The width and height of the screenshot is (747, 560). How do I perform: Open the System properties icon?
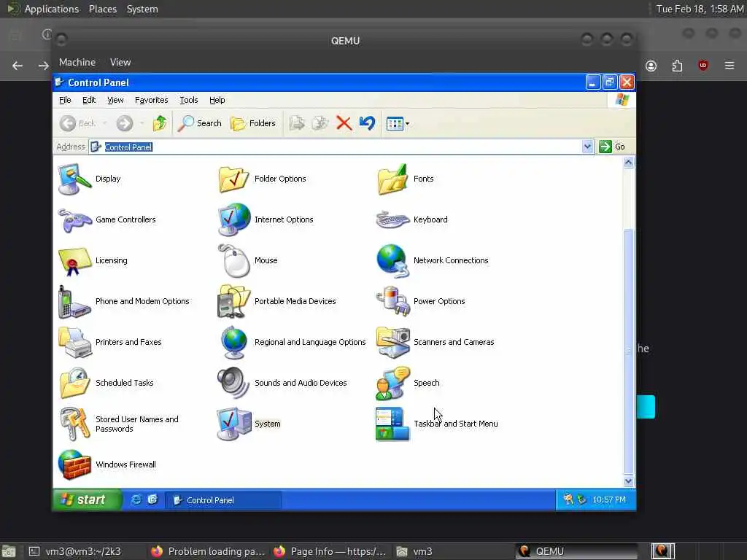pyautogui.click(x=233, y=424)
